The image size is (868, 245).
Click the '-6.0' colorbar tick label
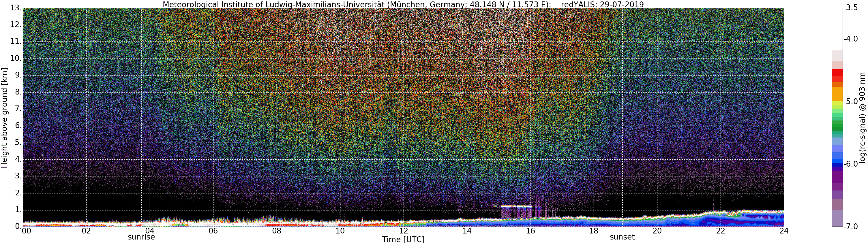tap(851, 164)
